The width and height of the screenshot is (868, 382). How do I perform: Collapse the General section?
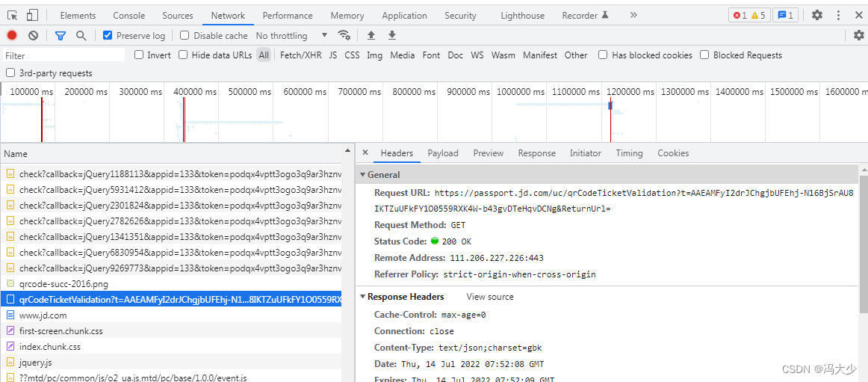coord(363,175)
